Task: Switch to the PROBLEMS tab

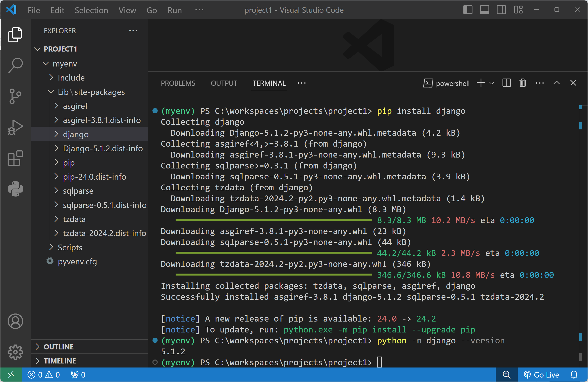Action: pos(178,83)
